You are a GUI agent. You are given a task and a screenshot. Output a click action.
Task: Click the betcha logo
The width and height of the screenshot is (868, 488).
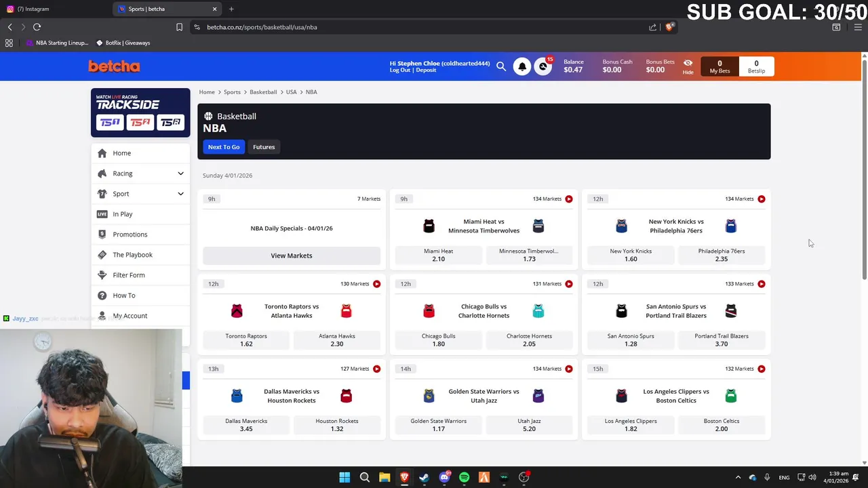[114, 66]
